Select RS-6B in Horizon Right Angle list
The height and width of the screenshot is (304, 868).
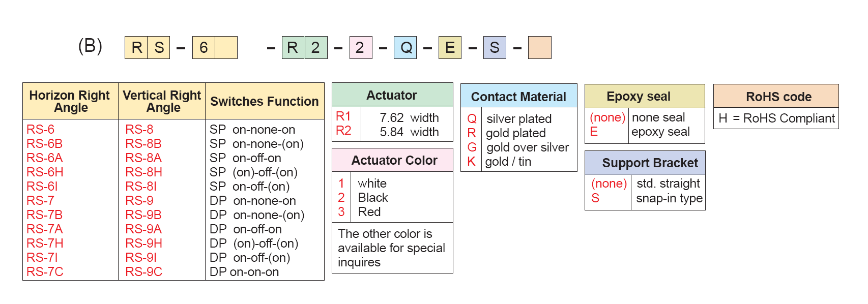45,144
